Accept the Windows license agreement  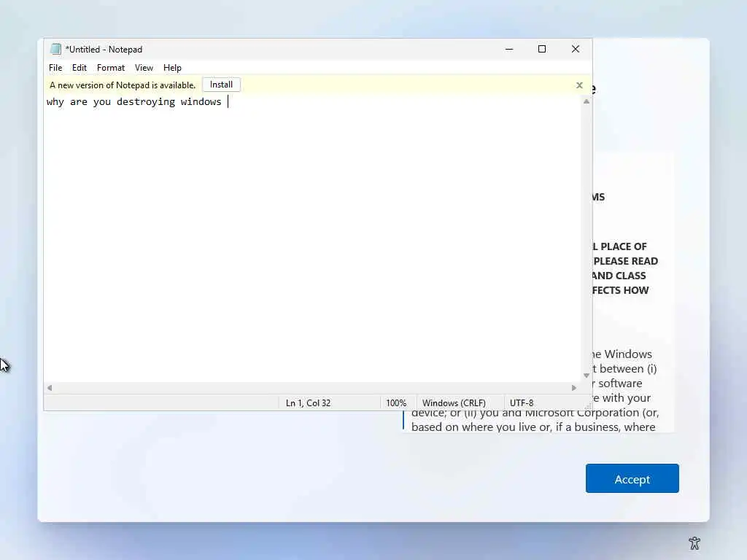(632, 478)
